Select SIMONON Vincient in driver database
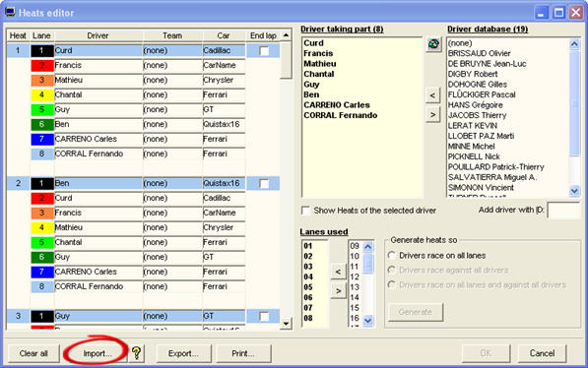Viewport: 588px width, 368px height. (481, 187)
